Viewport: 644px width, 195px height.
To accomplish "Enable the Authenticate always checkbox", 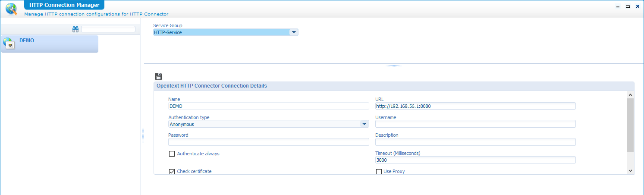I will click(x=172, y=154).
